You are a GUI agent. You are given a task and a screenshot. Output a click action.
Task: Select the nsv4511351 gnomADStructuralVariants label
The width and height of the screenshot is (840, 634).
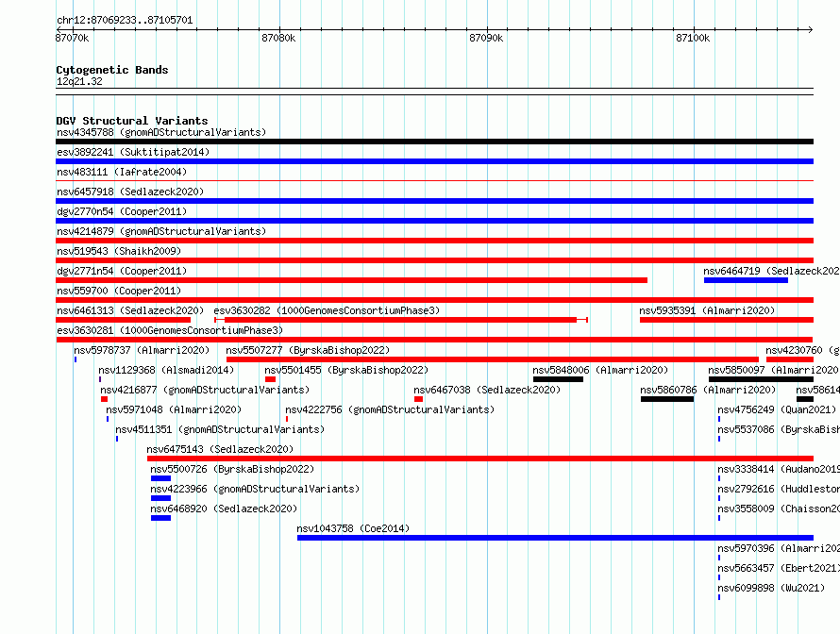tap(220, 429)
